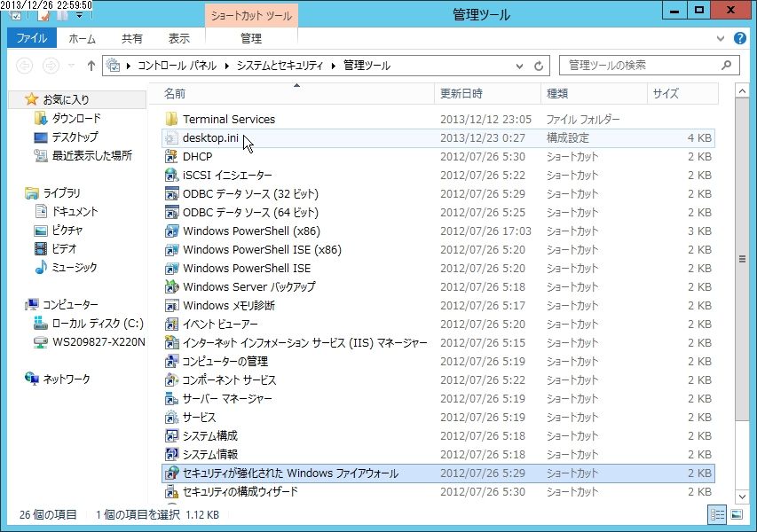Click the IIS マネージャー icon
The width and height of the screenshot is (757, 532).
pos(171,343)
